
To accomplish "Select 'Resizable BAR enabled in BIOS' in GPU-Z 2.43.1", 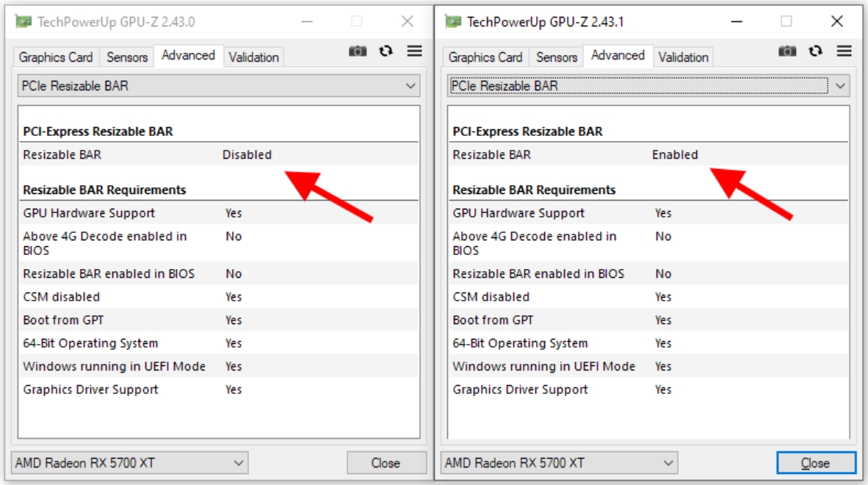I will click(648, 273).
